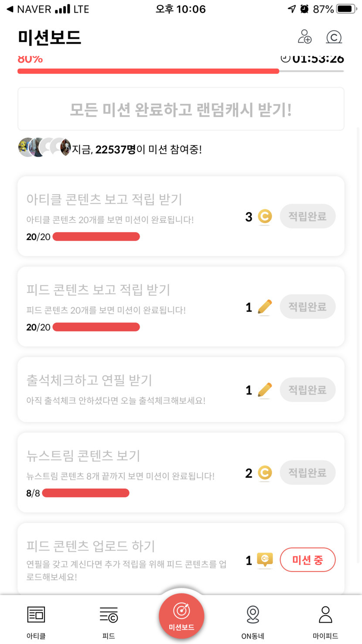Tap the 피드 icon in bottom bar
This screenshot has height=644, width=362.
[x=109, y=614]
